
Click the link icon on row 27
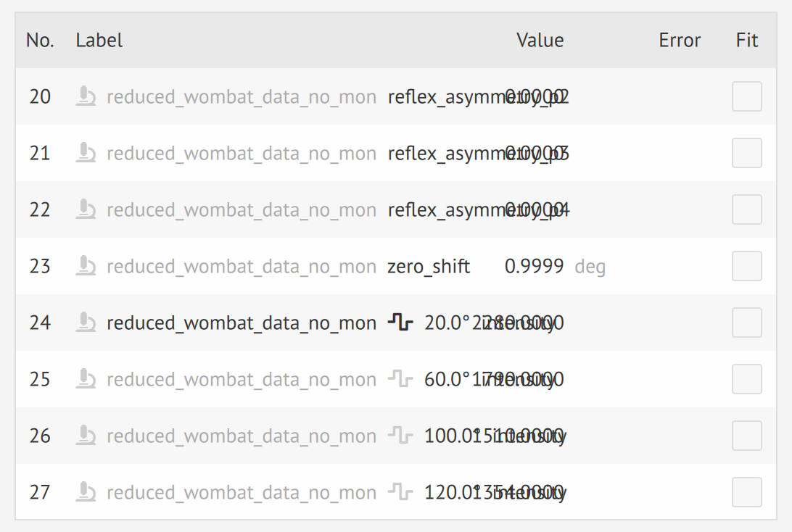[85, 492]
